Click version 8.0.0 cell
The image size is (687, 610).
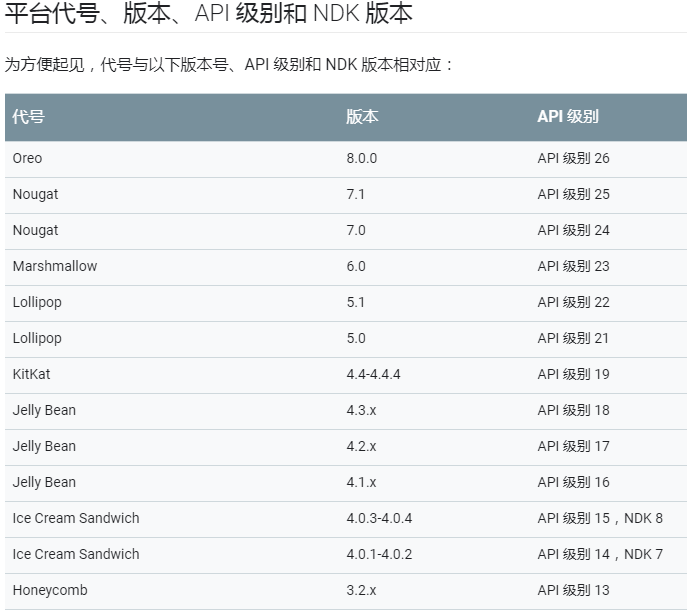(x=362, y=158)
